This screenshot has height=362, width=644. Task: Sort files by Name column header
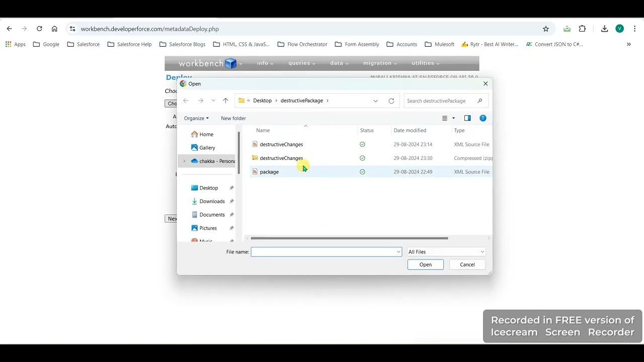(x=263, y=130)
